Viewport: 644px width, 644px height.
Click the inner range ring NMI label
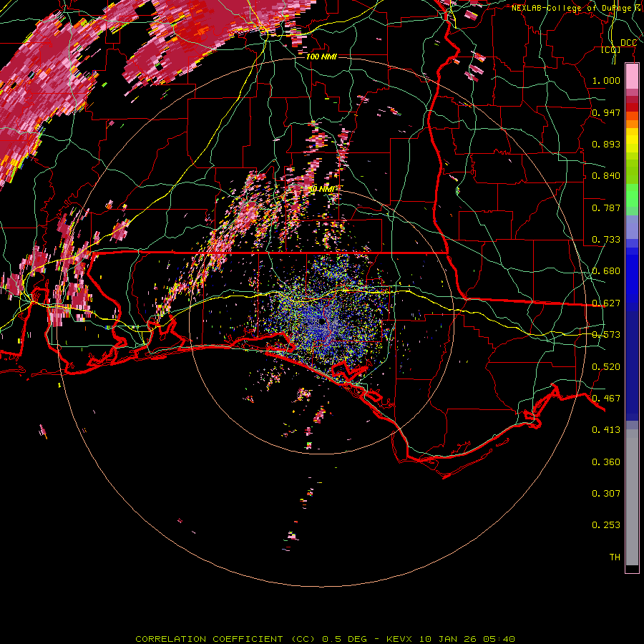(321, 189)
